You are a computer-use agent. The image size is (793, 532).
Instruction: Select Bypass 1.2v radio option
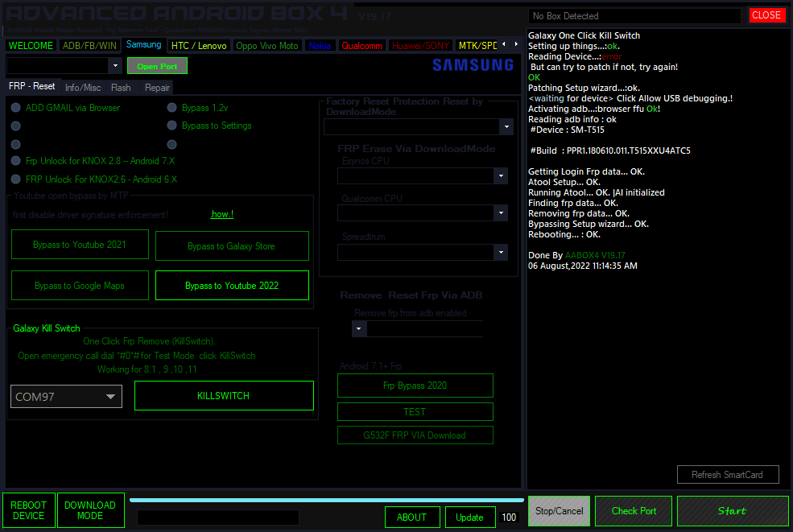click(172, 108)
